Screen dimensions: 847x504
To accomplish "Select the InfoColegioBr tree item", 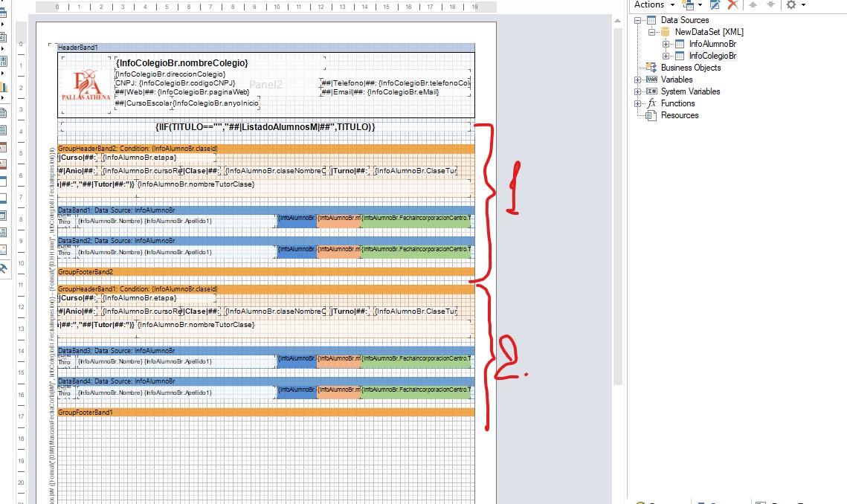I will pyautogui.click(x=712, y=56).
